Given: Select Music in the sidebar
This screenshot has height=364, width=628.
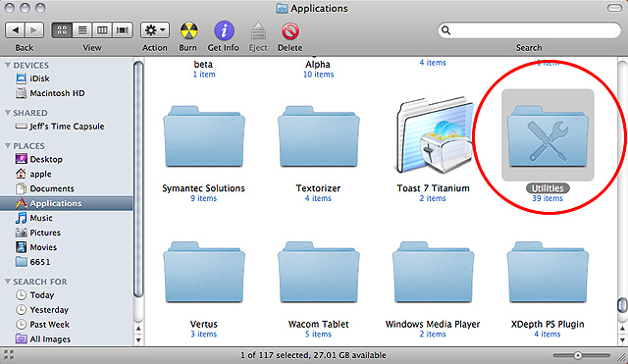Looking at the screenshot, I should [34, 218].
